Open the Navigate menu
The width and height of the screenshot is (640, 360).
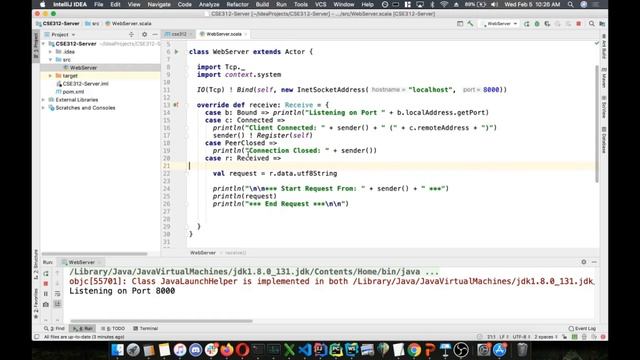(159, 4)
